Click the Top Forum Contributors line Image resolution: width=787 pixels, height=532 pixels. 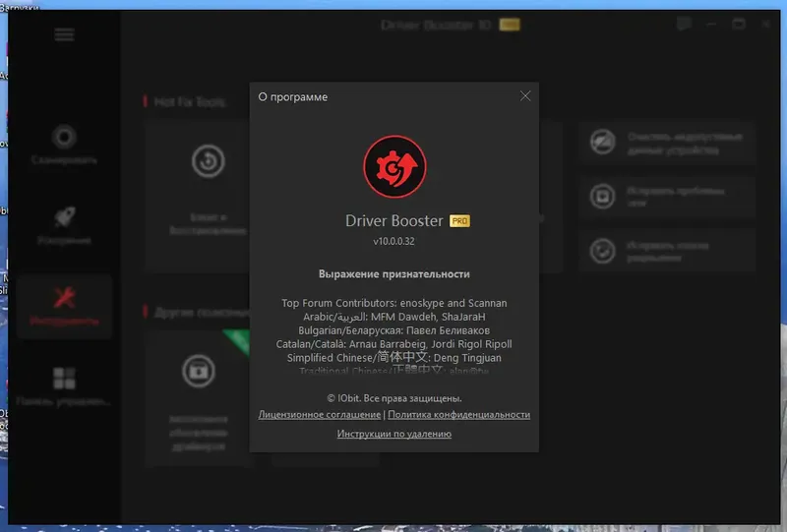coord(394,303)
